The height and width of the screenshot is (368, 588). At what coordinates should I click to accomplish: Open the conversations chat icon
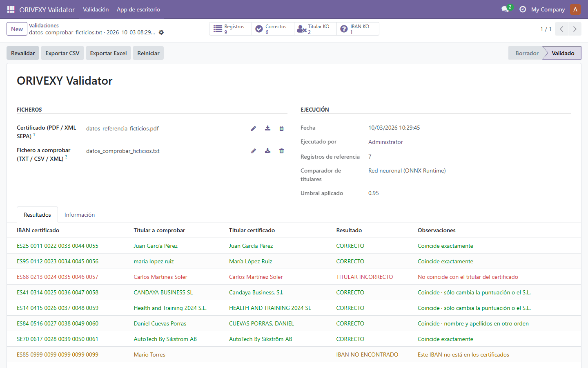505,9
